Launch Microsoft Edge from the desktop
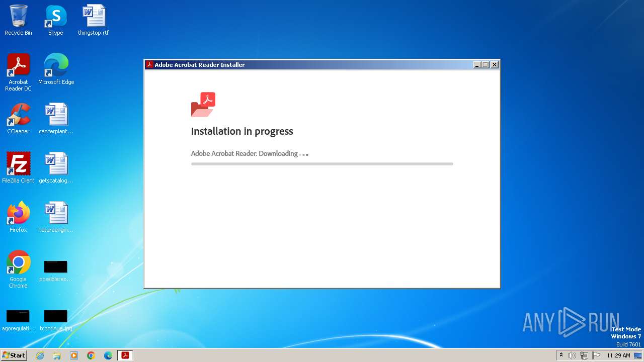Screen dimensions: 644x362 [x=56, y=69]
